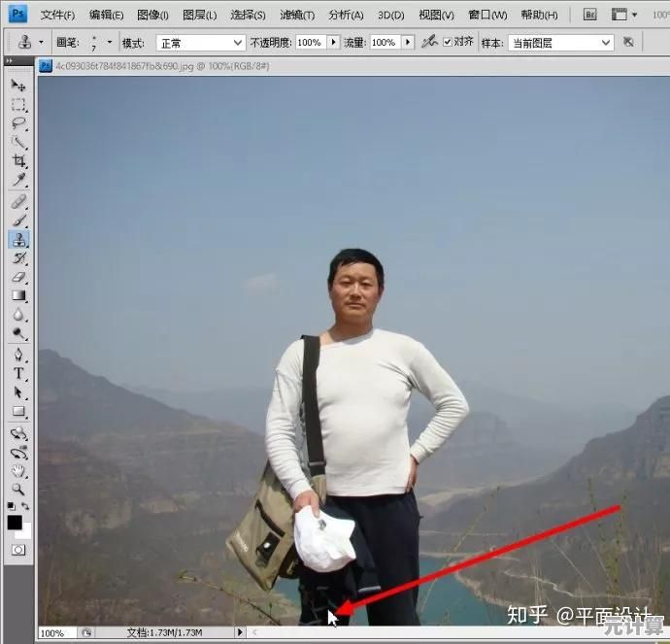Viewport: 670px width, 644px height.
Task: Click the Bridge launch button
Action: pos(589,15)
